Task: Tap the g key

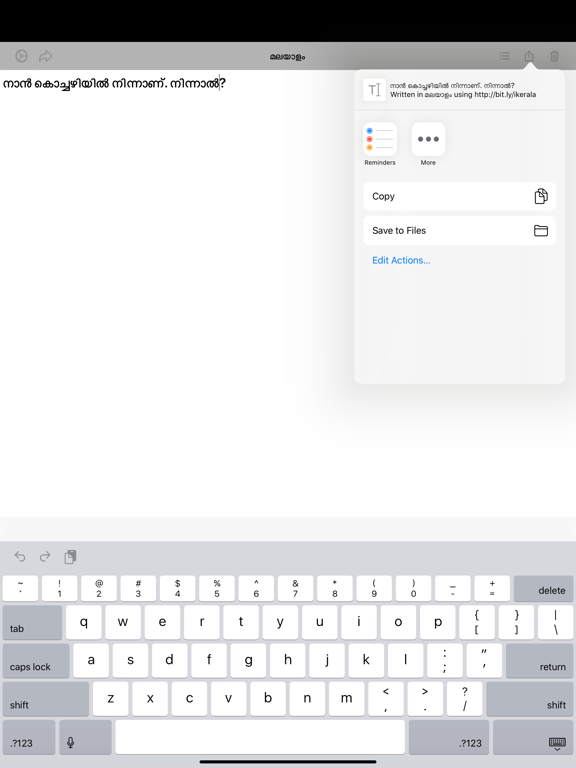Action: tap(248, 661)
